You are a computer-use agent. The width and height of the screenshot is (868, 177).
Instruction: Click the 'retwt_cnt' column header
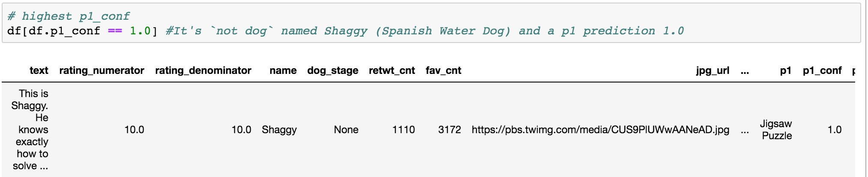point(392,70)
